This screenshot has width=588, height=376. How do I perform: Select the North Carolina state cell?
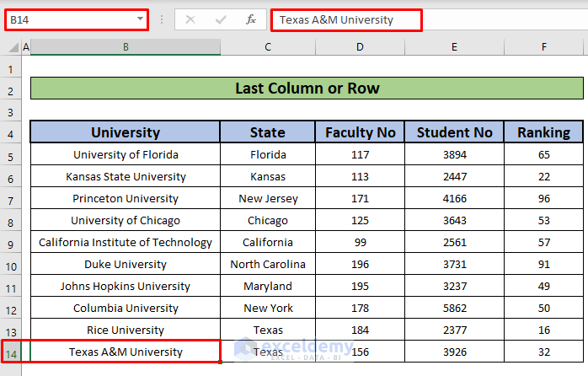pos(268,265)
